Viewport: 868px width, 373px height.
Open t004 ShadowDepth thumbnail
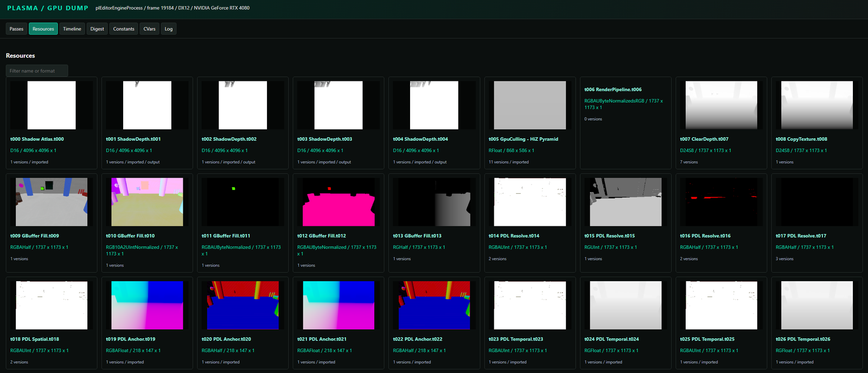tap(434, 105)
